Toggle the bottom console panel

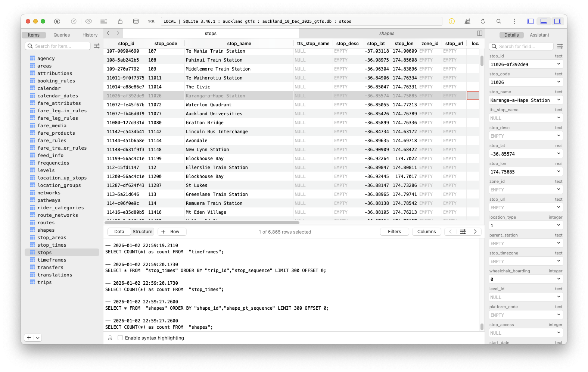(544, 21)
